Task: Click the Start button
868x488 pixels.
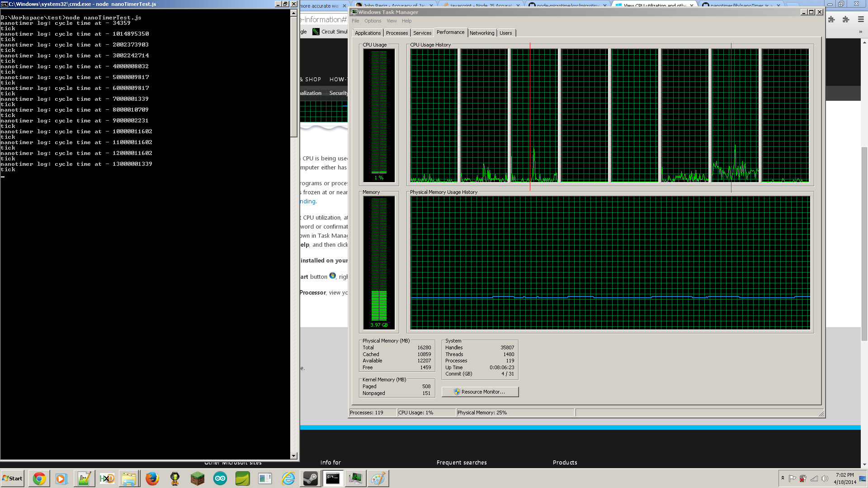Action: tap(12, 479)
